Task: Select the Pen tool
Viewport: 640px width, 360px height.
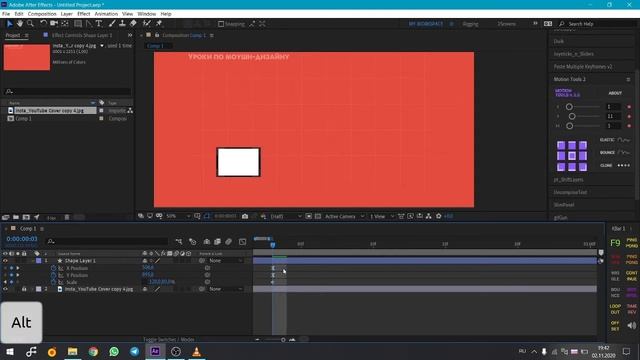Action: click(89, 24)
